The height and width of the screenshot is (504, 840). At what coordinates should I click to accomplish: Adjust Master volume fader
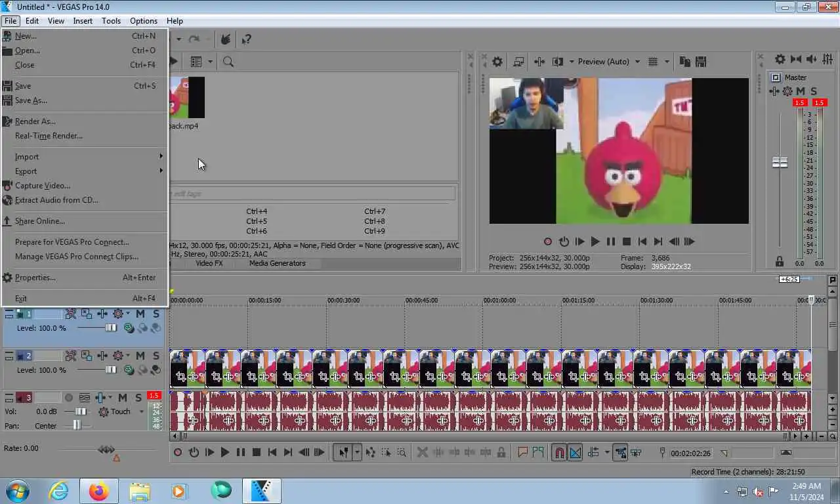click(x=780, y=162)
